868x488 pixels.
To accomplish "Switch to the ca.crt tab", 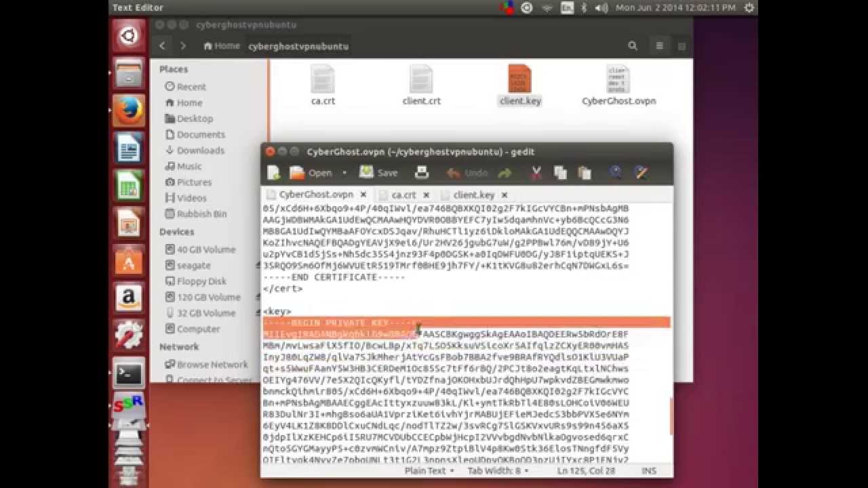I will click(x=403, y=195).
